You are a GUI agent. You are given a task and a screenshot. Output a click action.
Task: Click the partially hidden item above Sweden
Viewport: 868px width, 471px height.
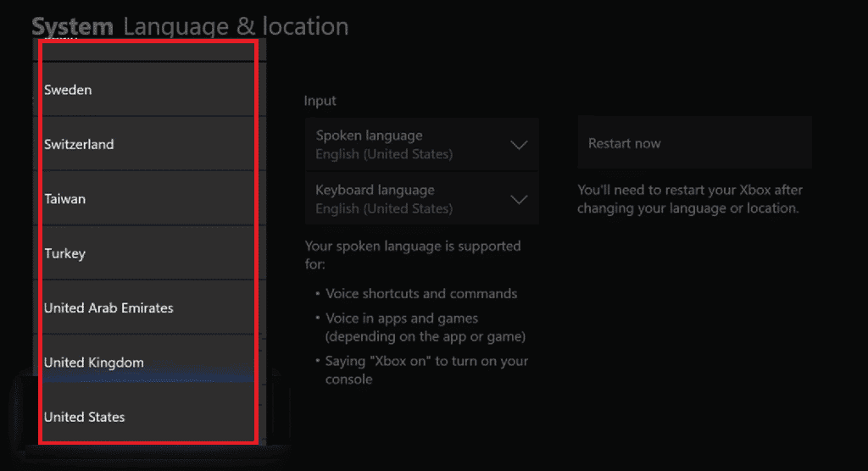(x=144, y=49)
